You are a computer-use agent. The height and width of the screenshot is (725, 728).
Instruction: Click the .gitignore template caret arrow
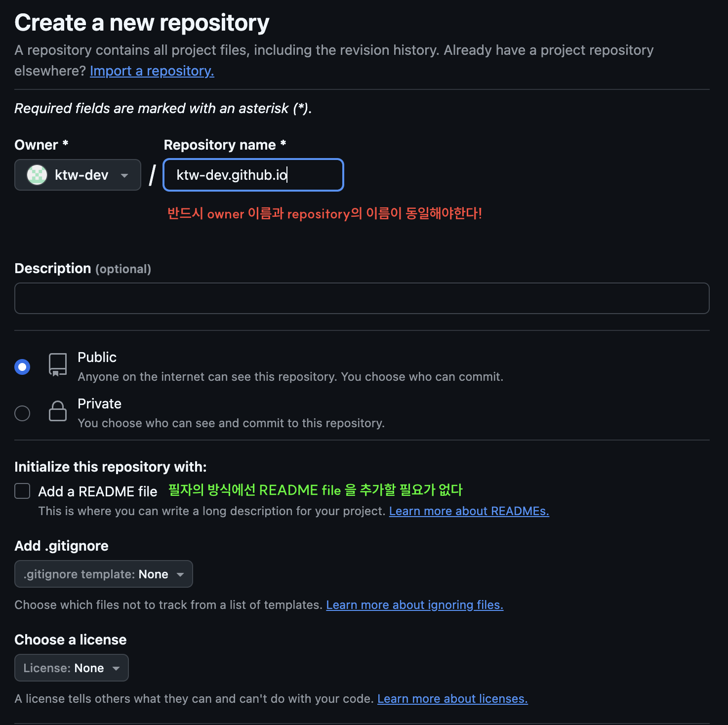(180, 574)
